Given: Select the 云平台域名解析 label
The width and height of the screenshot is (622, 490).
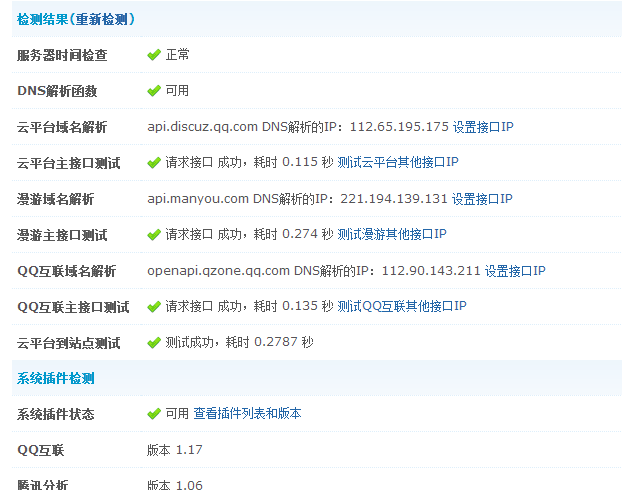Looking at the screenshot, I should [x=62, y=127].
